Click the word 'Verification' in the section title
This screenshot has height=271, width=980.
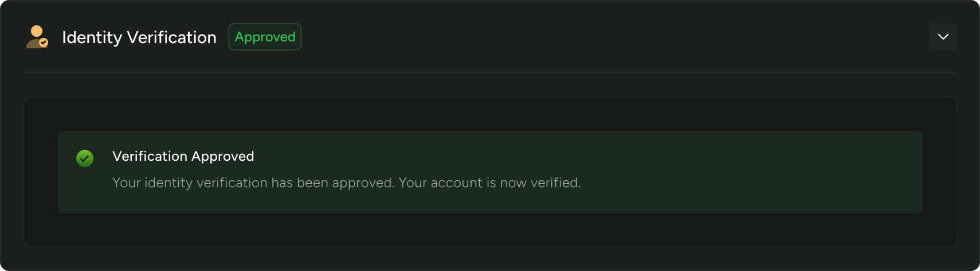click(171, 37)
